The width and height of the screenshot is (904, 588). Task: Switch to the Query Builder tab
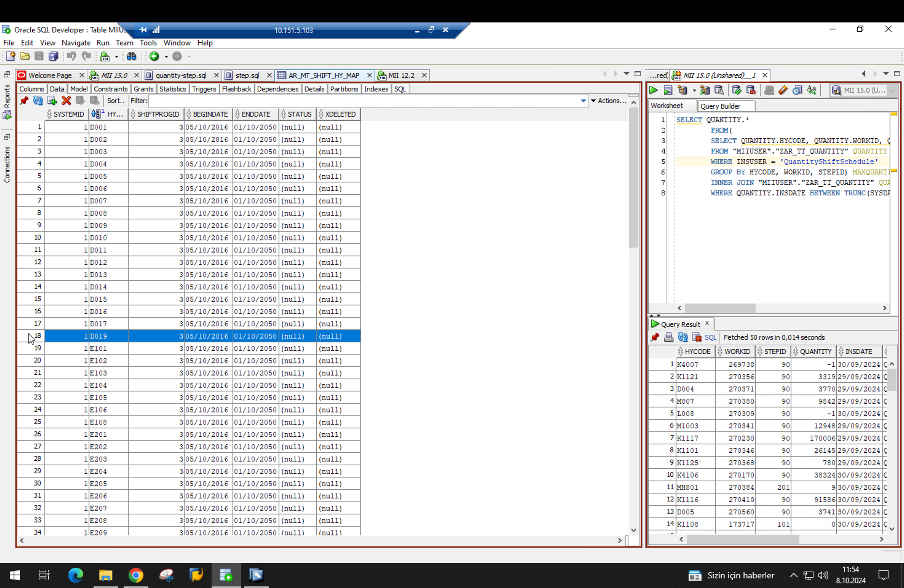click(720, 106)
